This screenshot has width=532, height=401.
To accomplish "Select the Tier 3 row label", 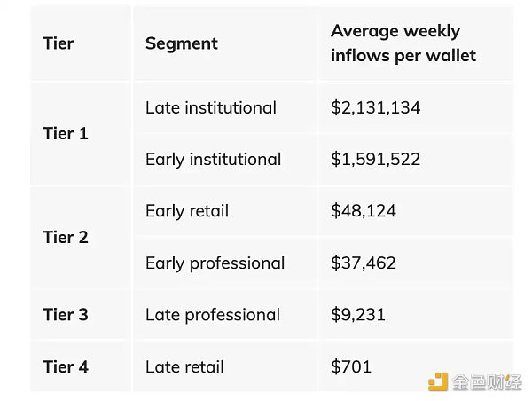I will coord(66,315).
